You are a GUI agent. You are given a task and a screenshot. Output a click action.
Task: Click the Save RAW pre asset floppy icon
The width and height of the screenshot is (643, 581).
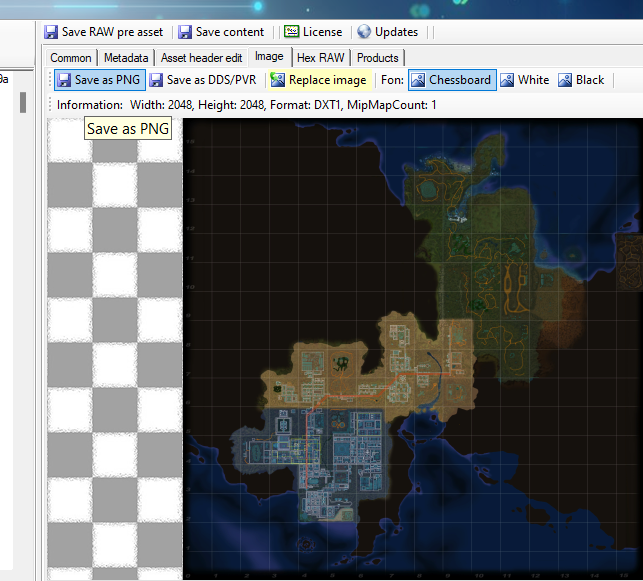[x=51, y=32]
